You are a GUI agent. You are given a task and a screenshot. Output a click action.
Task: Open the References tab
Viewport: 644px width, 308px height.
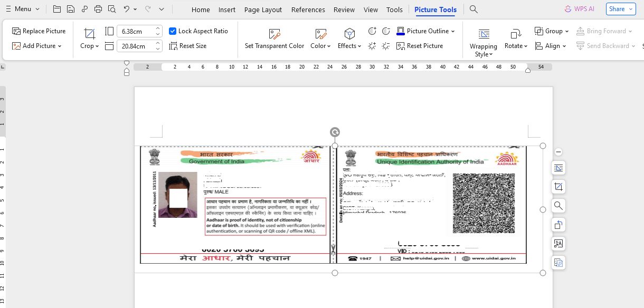pyautogui.click(x=308, y=9)
